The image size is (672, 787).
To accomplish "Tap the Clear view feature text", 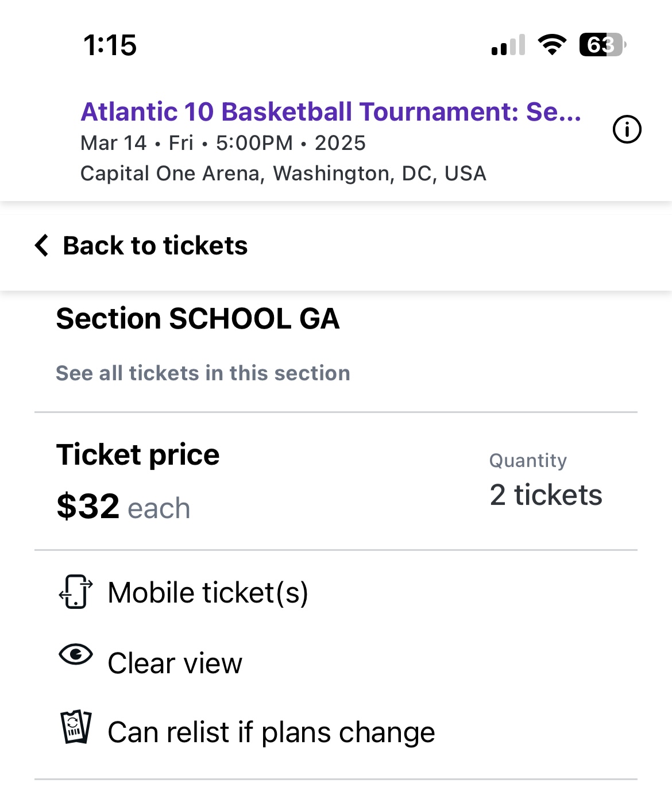I will [175, 663].
